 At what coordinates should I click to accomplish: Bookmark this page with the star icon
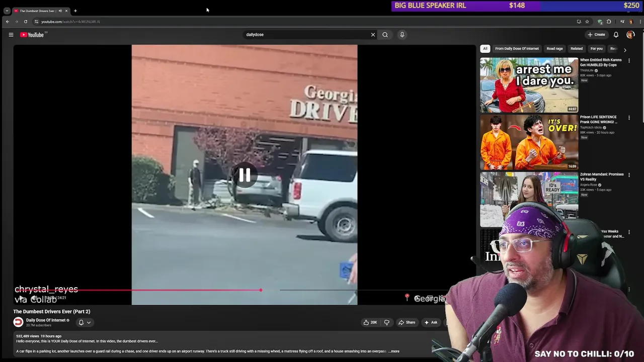click(x=587, y=22)
